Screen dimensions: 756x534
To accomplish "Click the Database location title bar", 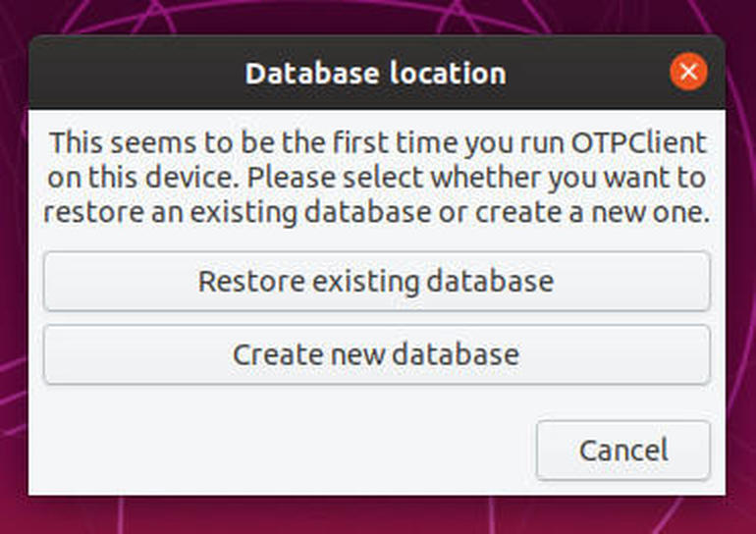I will tap(375, 73).
